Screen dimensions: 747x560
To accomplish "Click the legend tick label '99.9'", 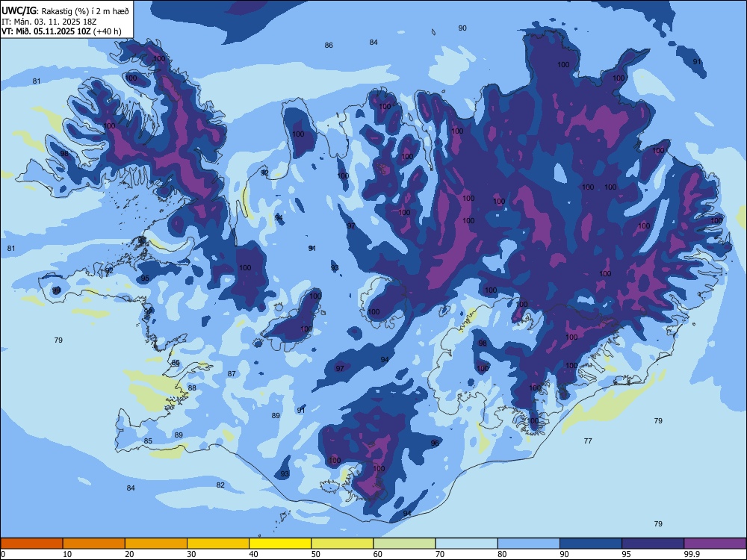I will click(x=692, y=554).
